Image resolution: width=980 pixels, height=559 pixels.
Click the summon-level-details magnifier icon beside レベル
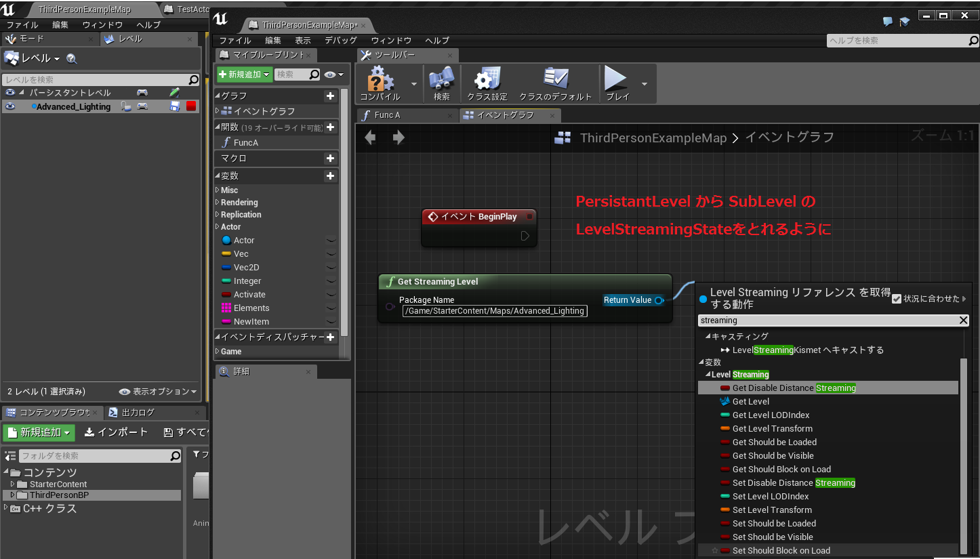(x=72, y=59)
